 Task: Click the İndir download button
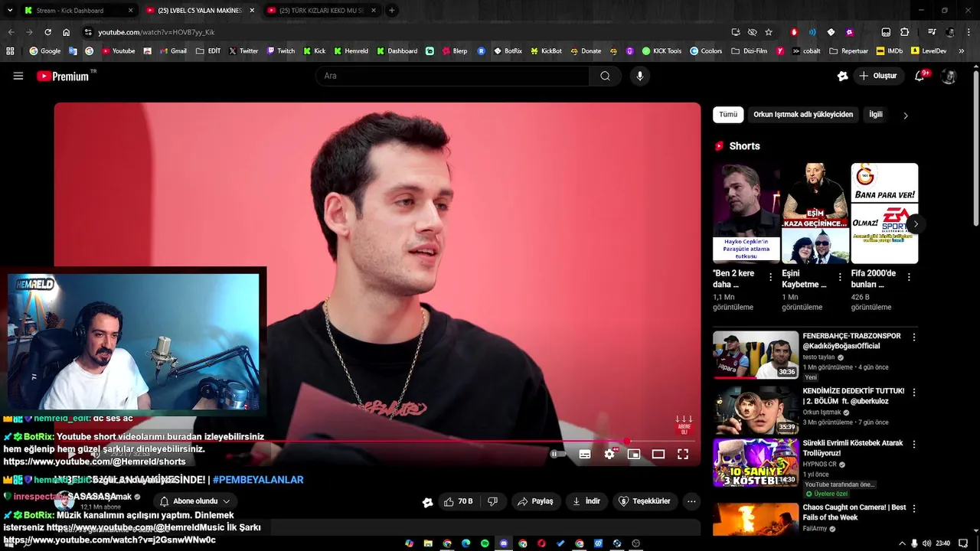click(x=586, y=501)
